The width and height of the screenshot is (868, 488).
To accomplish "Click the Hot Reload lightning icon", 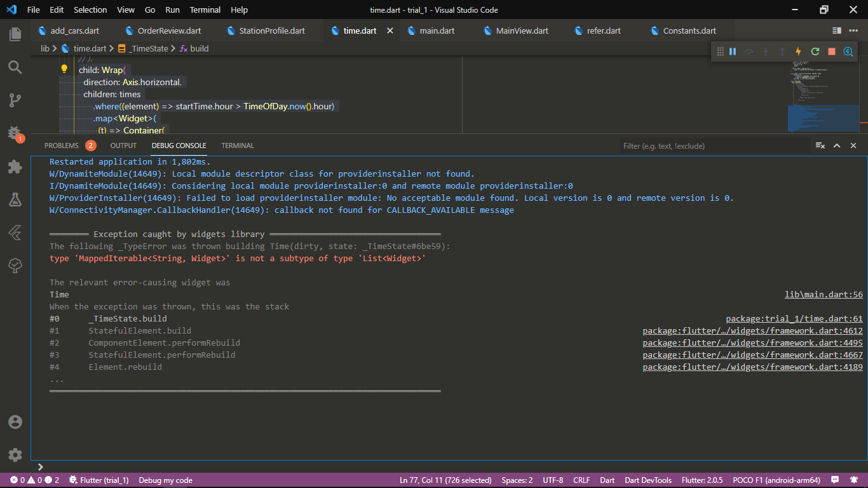I will pos(799,51).
